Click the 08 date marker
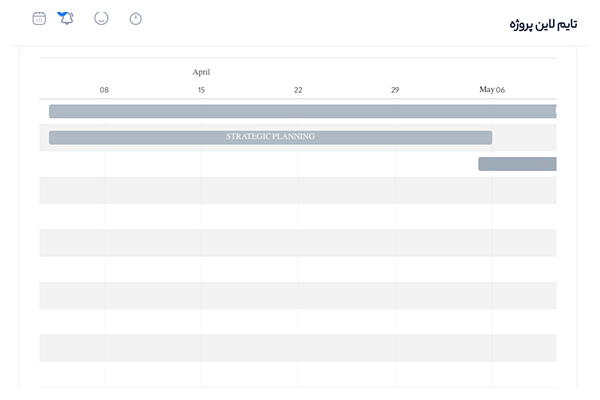This screenshot has height=400, width=600. (104, 90)
